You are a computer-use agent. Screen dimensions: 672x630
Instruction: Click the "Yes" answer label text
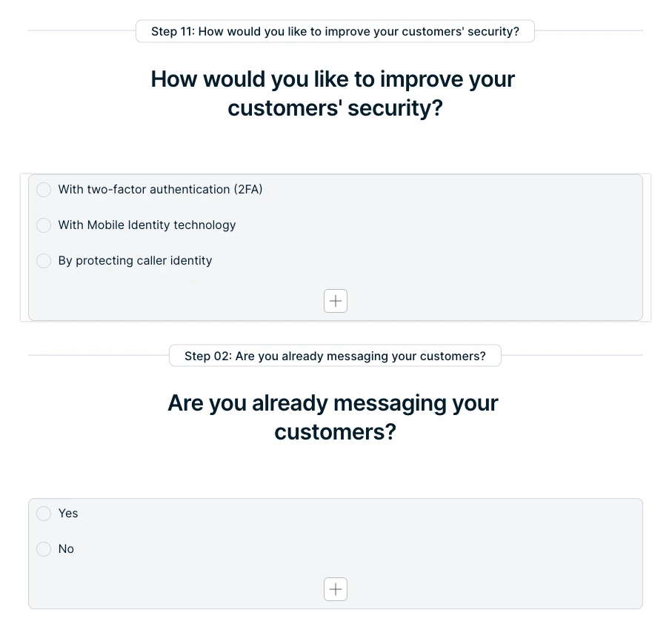(68, 514)
